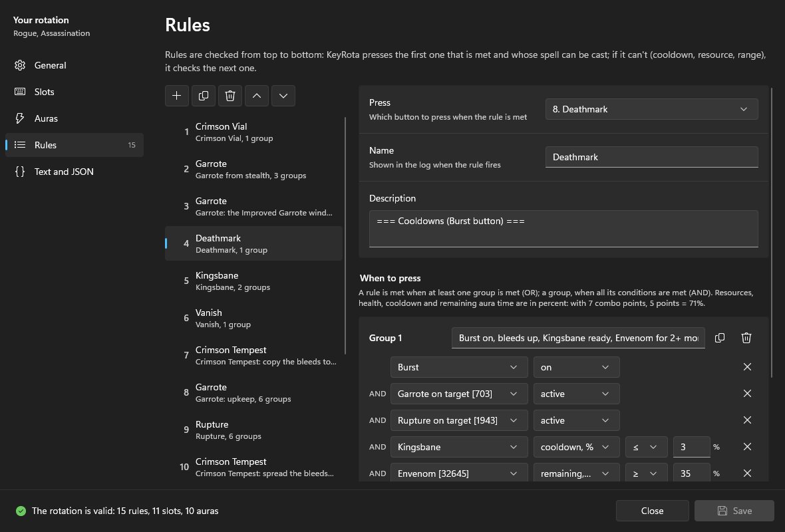Screen dimensions: 785x532
Task: Remove the Kingsbane cooldown condition
Action: [x=747, y=446]
